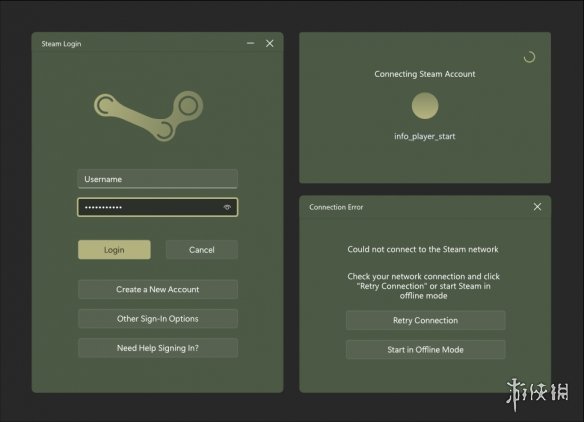This screenshot has width=584, height=422.
Task: Open Other Sign-In Options
Action: (x=158, y=319)
